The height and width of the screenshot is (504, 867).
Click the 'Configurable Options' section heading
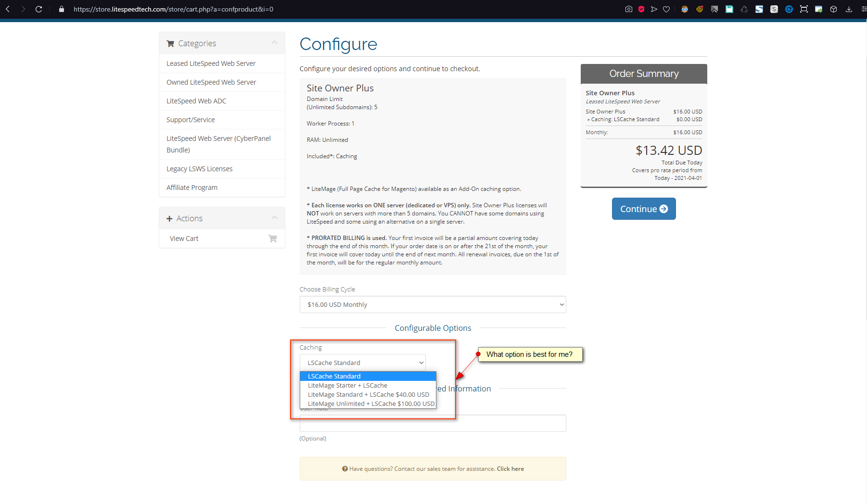(x=433, y=328)
